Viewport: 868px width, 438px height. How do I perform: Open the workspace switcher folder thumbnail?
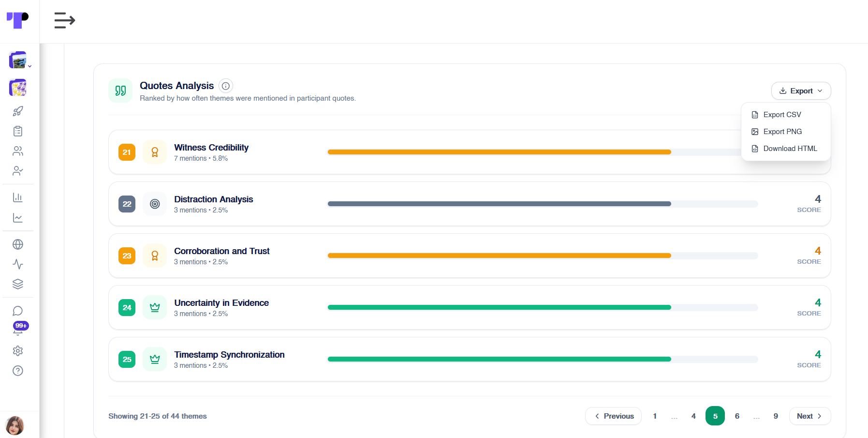18,60
